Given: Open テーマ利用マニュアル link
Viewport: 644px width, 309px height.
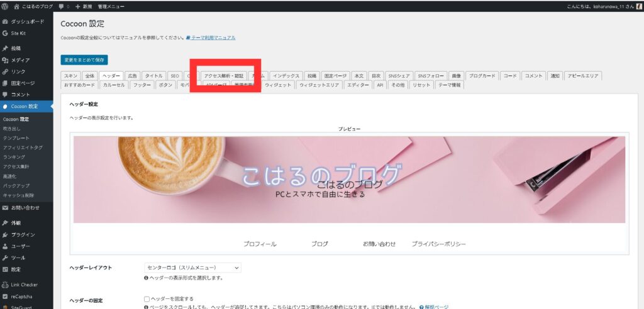Looking at the screenshot, I should (211, 37).
